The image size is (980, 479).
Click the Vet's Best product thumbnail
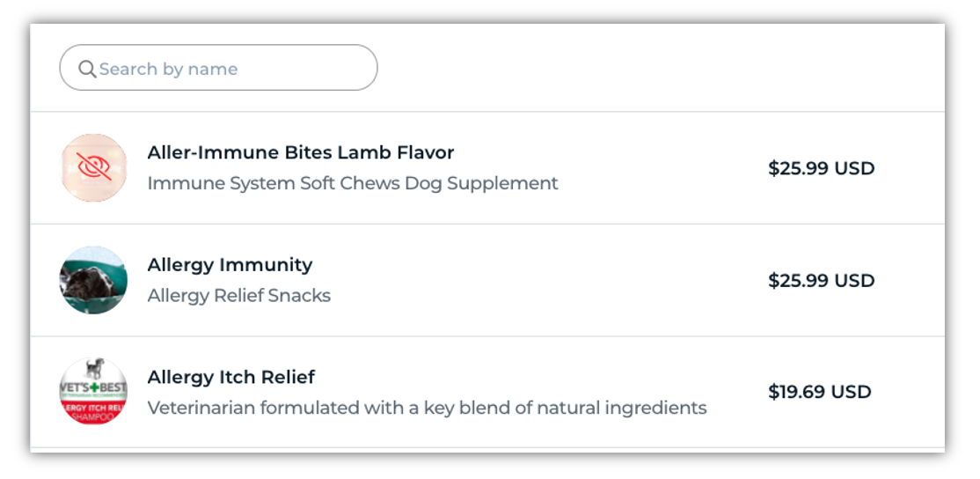pos(93,392)
